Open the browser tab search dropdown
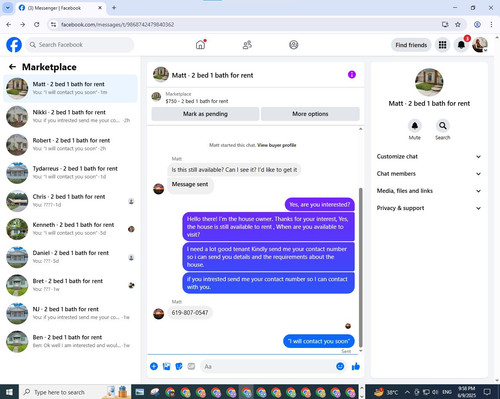 [x=8, y=7]
